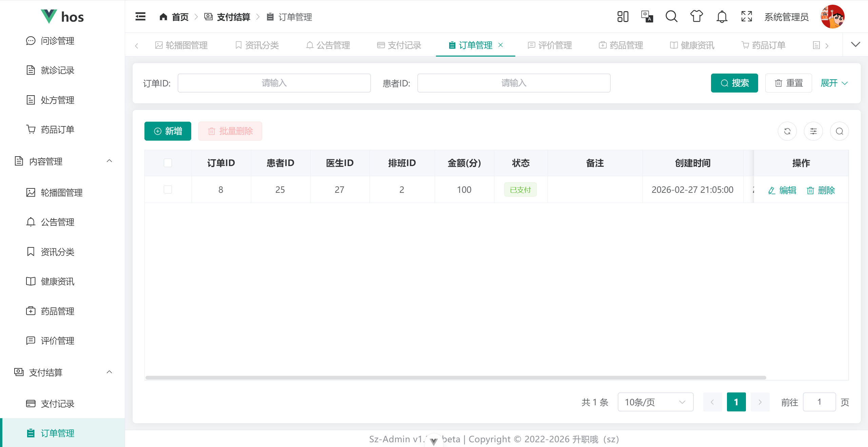Viewport: 868px width, 447px height.
Task: Open the 10条/页 page size dropdown
Action: [655, 402]
